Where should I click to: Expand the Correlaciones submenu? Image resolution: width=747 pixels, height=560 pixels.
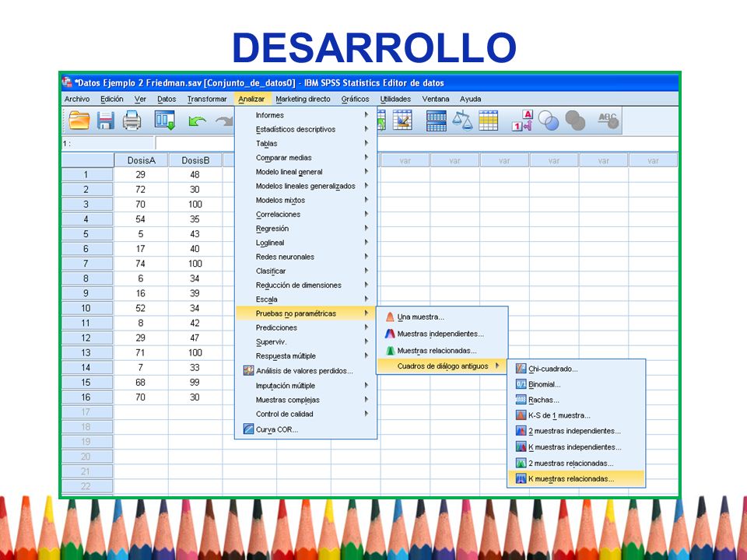click(306, 215)
